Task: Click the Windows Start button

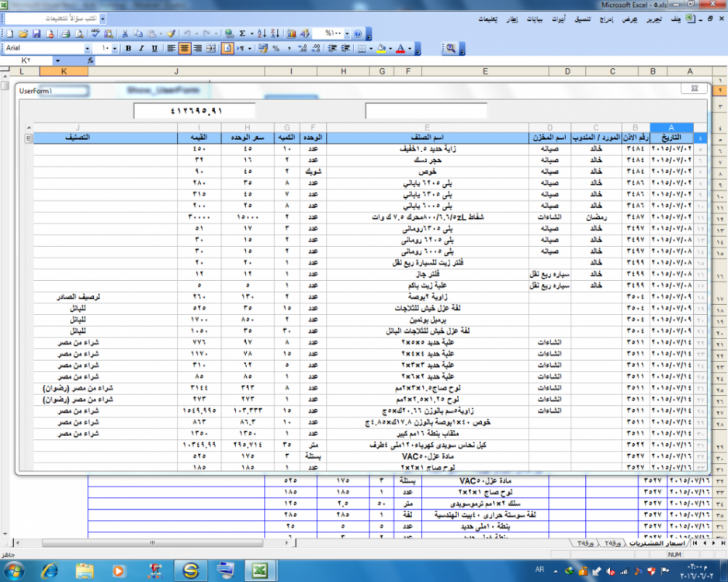Action: click(14, 570)
